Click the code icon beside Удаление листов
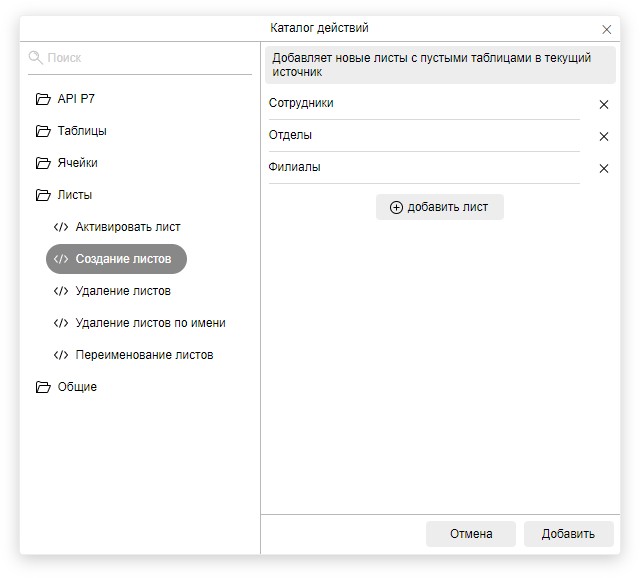The height and width of the screenshot is (578, 640). 61,291
